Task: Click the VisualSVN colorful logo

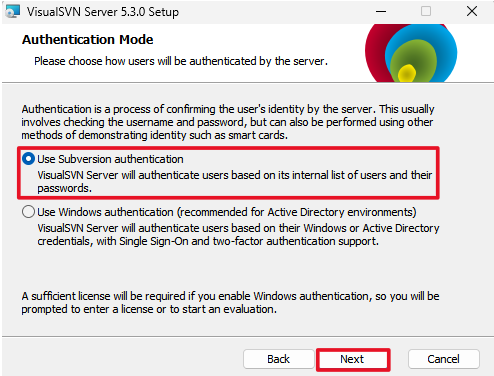Action: click(x=411, y=53)
